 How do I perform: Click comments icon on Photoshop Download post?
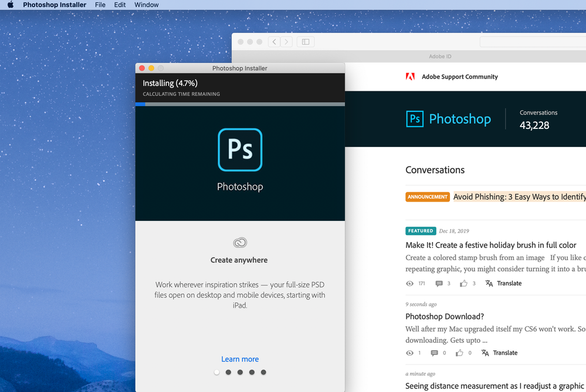[x=434, y=353]
